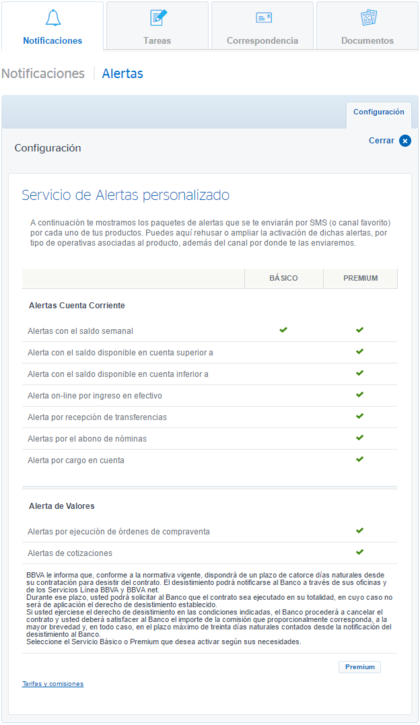Click the Documentos papers icon
420x725 pixels.
[x=369, y=18]
